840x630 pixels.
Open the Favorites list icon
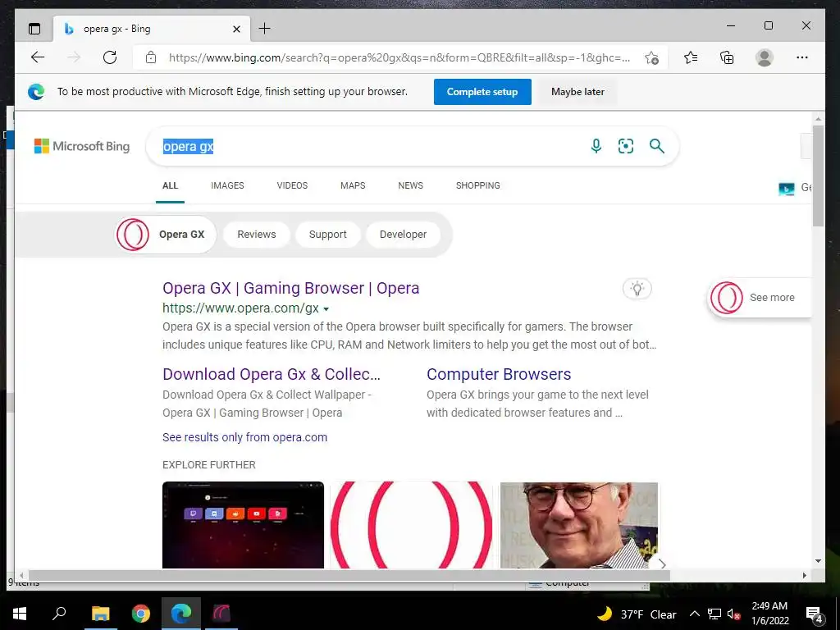coord(691,57)
